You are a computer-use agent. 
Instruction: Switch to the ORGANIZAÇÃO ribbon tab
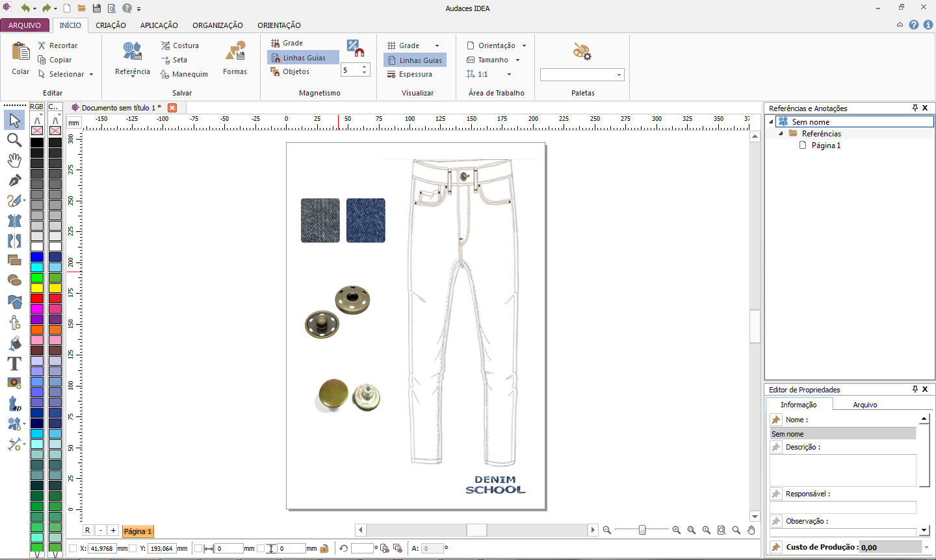pyautogui.click(x=218, y=25)
